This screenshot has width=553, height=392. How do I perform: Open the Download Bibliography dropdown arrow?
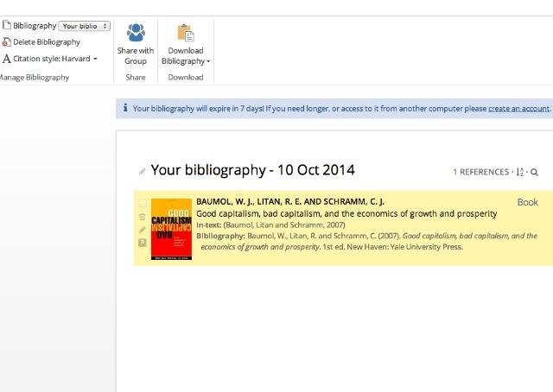[208, 62]
